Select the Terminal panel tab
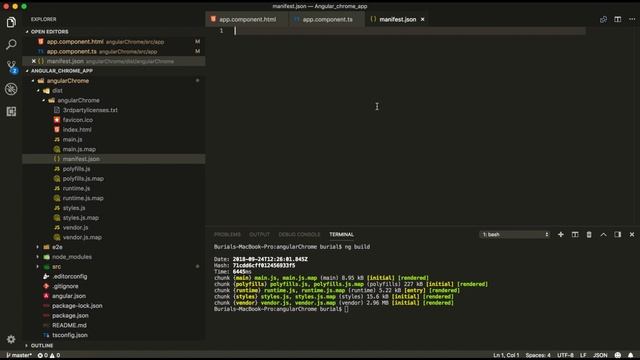 342,234
